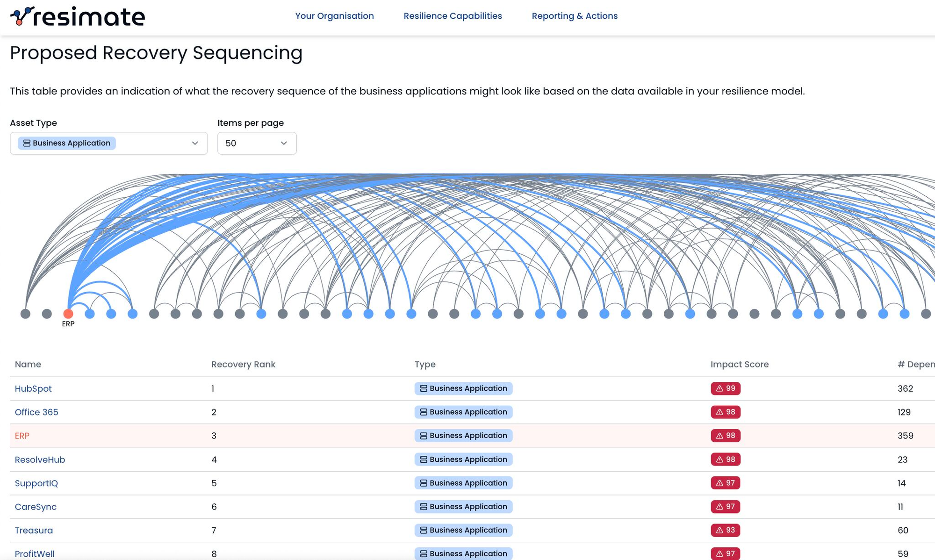Click the Business Application badge in Treasura row
935x560 pixels.
coord(463,530)
